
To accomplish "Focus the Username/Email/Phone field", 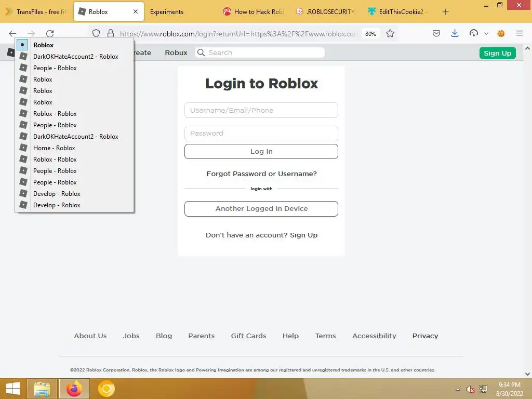I will coord(261,110).
